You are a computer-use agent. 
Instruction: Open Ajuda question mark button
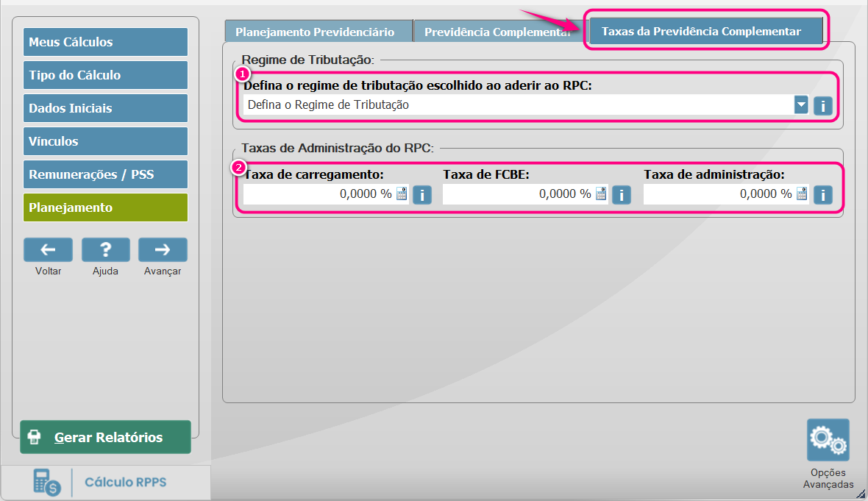(x=106, y=249)
